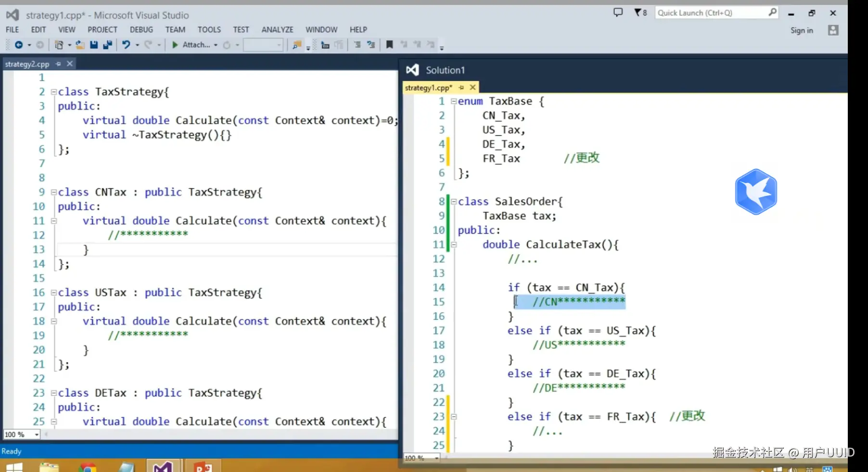Collapse the CalculateTax() function block
Screen dimensions: 868x472
pyautogui.click(x=454, y=245)
